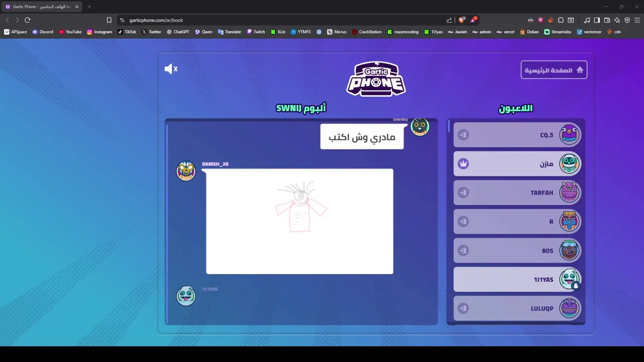Open YouTube bookmark
Image resolution: width=644 pixels, height=362 pixels.
coord(70,32)
